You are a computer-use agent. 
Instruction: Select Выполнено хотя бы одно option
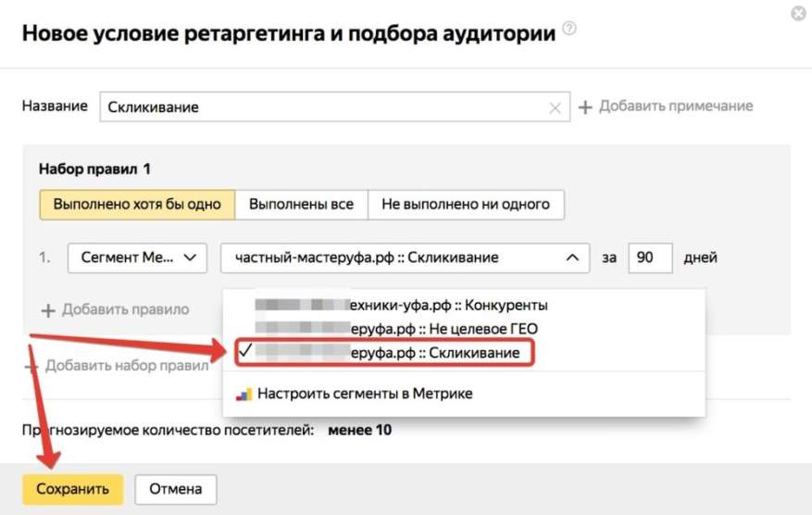[137, 204]
